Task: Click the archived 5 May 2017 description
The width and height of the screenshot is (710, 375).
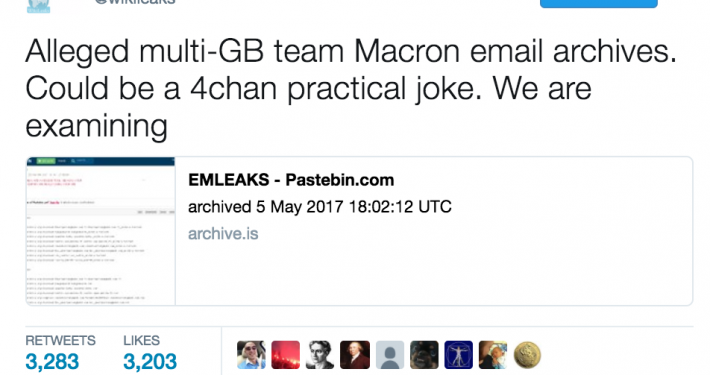Action: pyautogui.click(x=320, y=207)
